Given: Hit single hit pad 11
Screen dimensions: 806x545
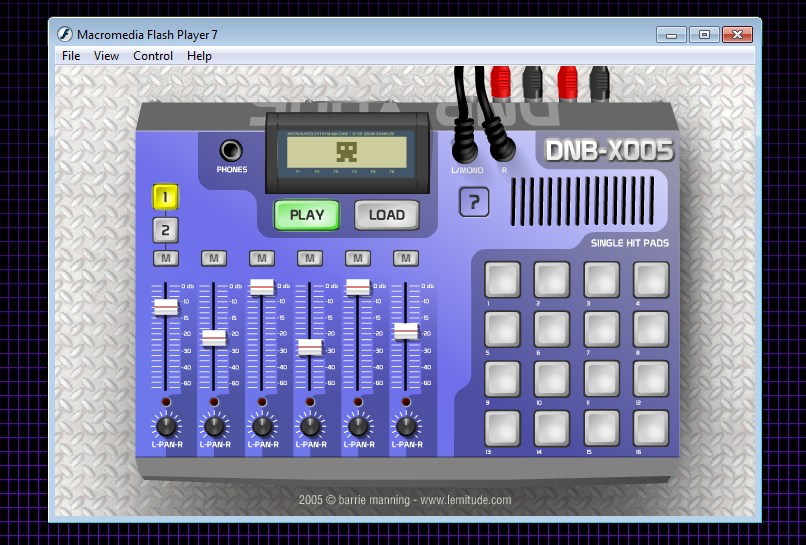Looking at the screenshot, I should coord(601,378).
